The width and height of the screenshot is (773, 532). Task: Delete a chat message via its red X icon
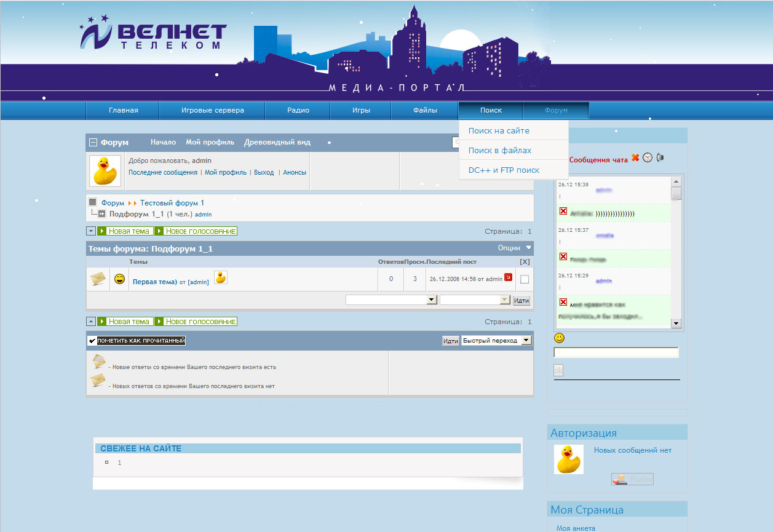click(563, 212)
